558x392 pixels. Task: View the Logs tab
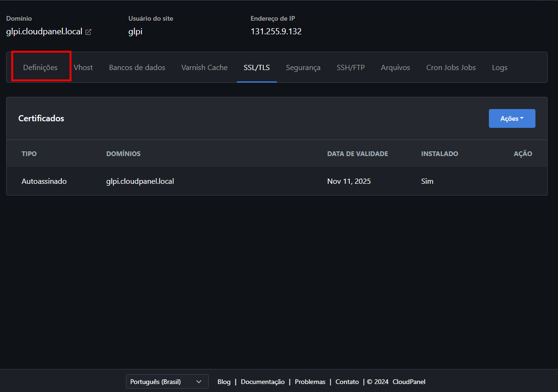[499, 67]
